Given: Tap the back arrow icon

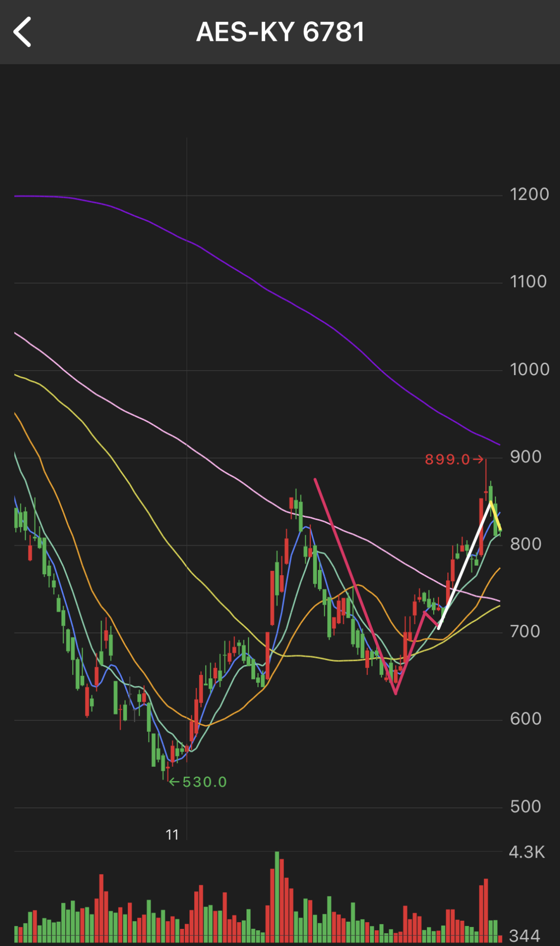Looking at the screenshot, I should [x=22, y=32].
